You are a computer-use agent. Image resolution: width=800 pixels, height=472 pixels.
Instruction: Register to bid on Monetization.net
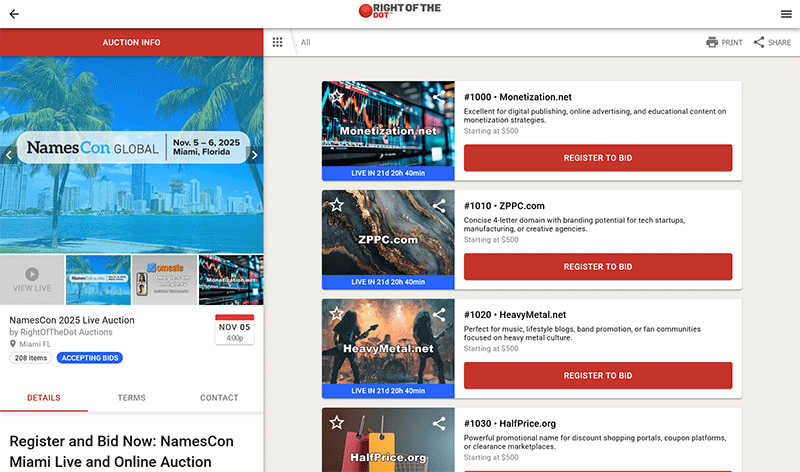597,158
